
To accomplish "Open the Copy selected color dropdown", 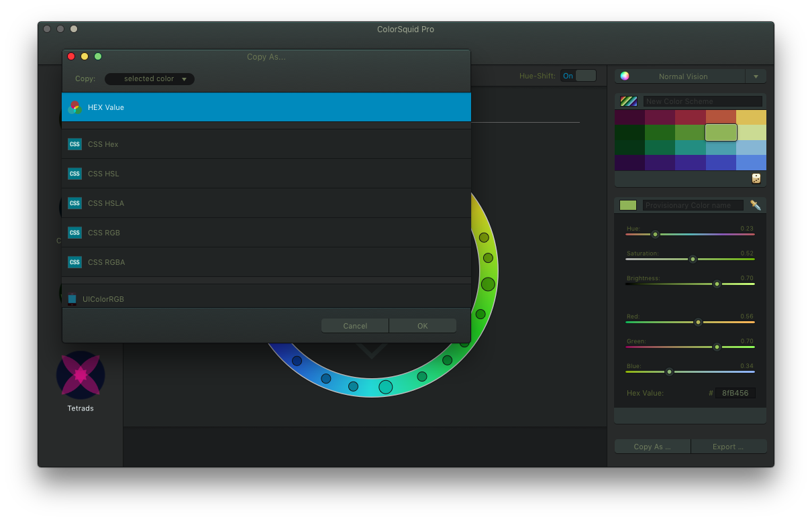I will tap(150, 79).
